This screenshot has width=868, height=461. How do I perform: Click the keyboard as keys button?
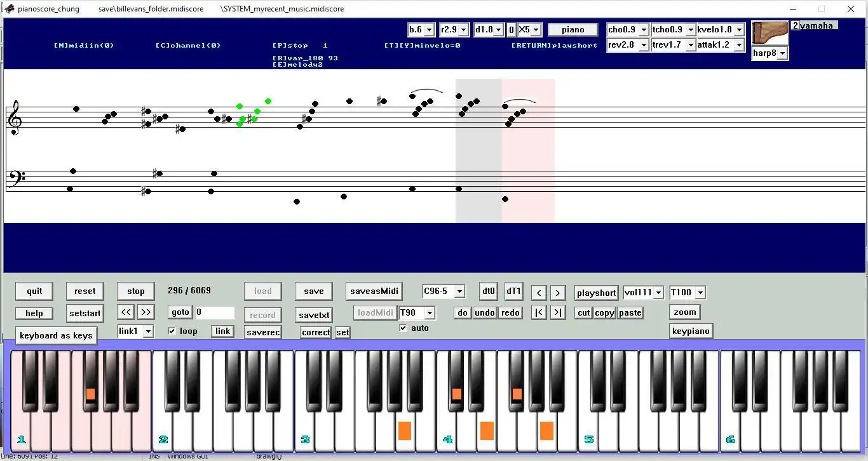click(56, 336)
